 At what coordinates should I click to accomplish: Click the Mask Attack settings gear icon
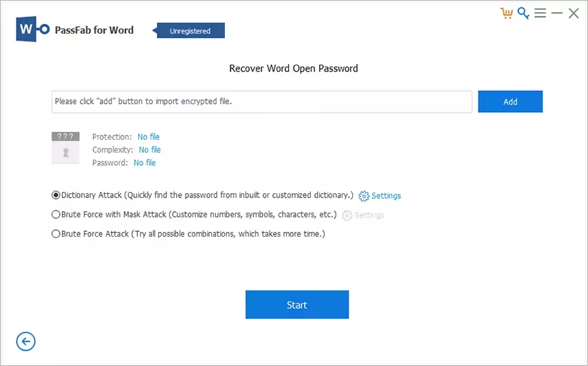pyautogui.click(x=347, y=215)
